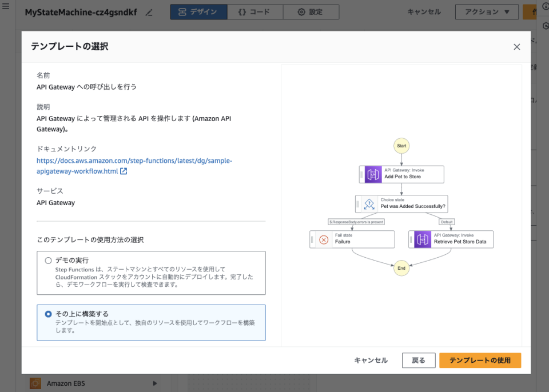Viewport: 549px width, 392px height.
Task: Expand the Amazon EBS sidebar entry
Action: click(154, 383)
